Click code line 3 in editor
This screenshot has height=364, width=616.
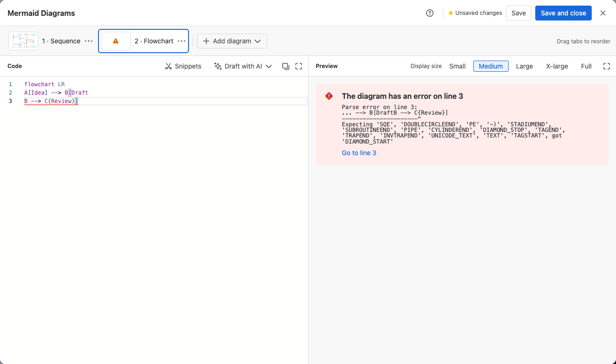point(166,101)
